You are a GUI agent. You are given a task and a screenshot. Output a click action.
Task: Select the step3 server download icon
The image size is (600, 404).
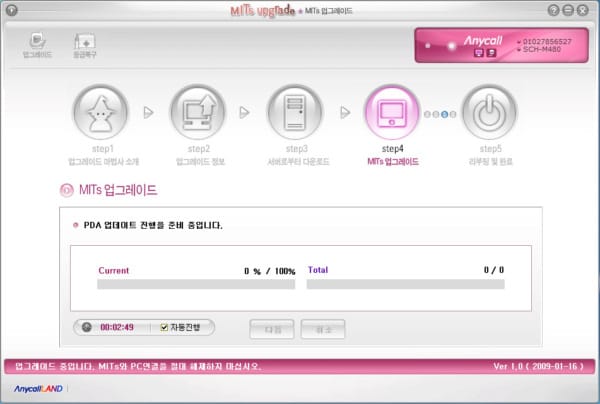[x=295, y=112]
